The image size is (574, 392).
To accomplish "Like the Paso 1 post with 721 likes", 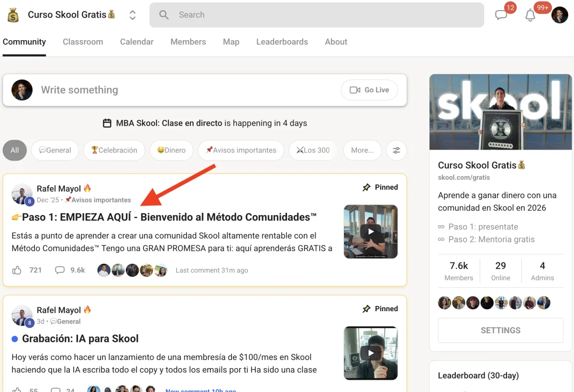I will tap(17, 270).
